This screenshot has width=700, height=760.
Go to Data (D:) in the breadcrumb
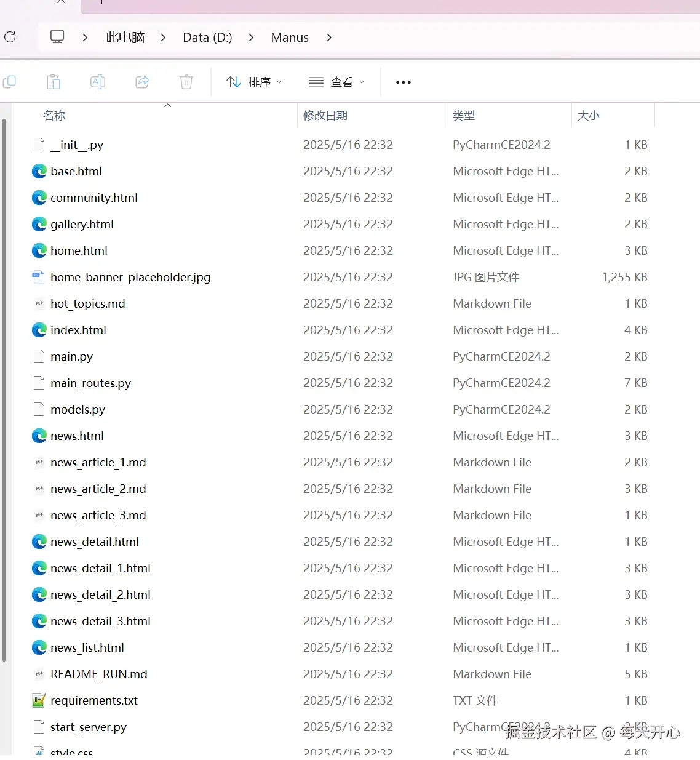click(x=207, y=38)
